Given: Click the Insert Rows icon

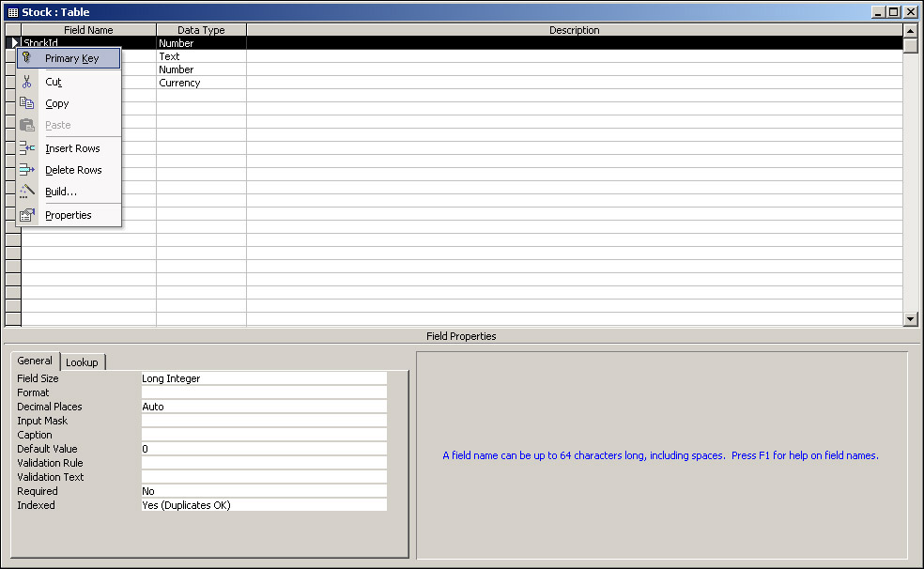Looking at the screenshot, I should pos(27,148).
